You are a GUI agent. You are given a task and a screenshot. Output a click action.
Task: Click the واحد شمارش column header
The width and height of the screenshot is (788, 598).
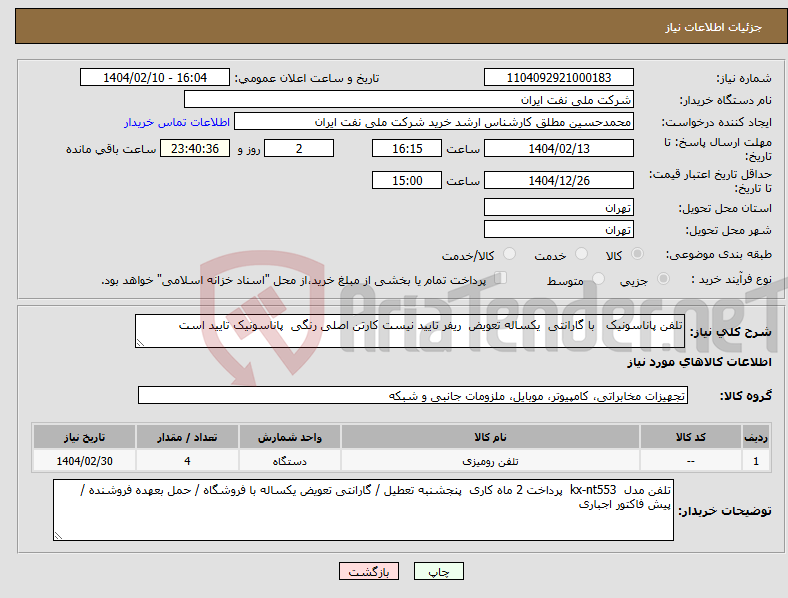[290, 437]
